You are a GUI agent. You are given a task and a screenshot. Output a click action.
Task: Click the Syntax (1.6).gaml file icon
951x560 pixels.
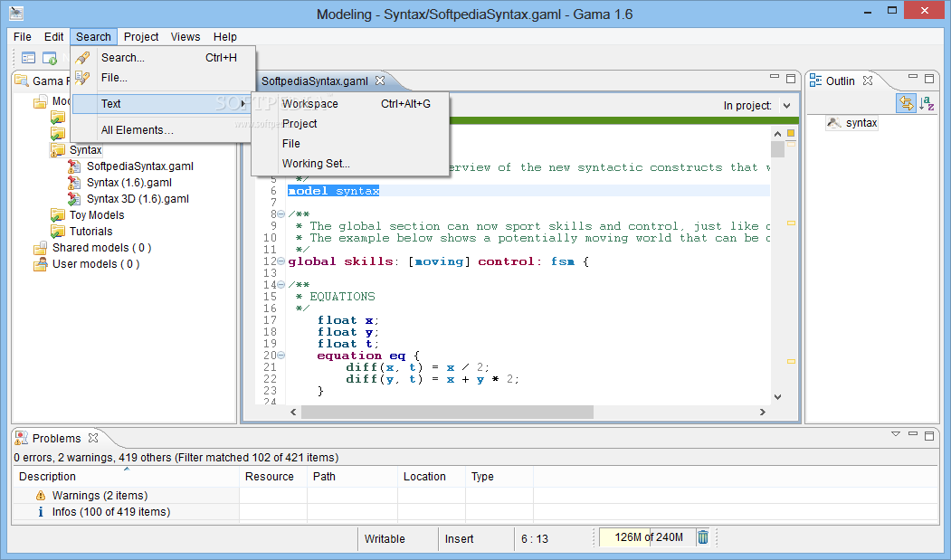click(73, 183)
